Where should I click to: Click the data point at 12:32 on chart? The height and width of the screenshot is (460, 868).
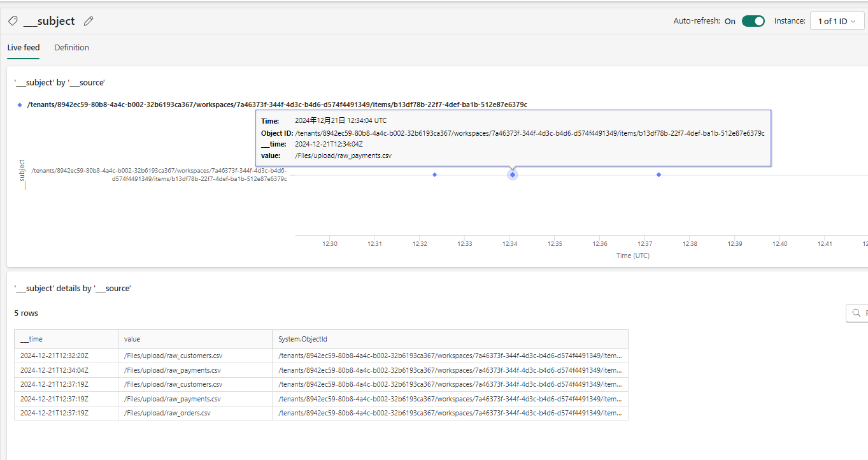435,175
